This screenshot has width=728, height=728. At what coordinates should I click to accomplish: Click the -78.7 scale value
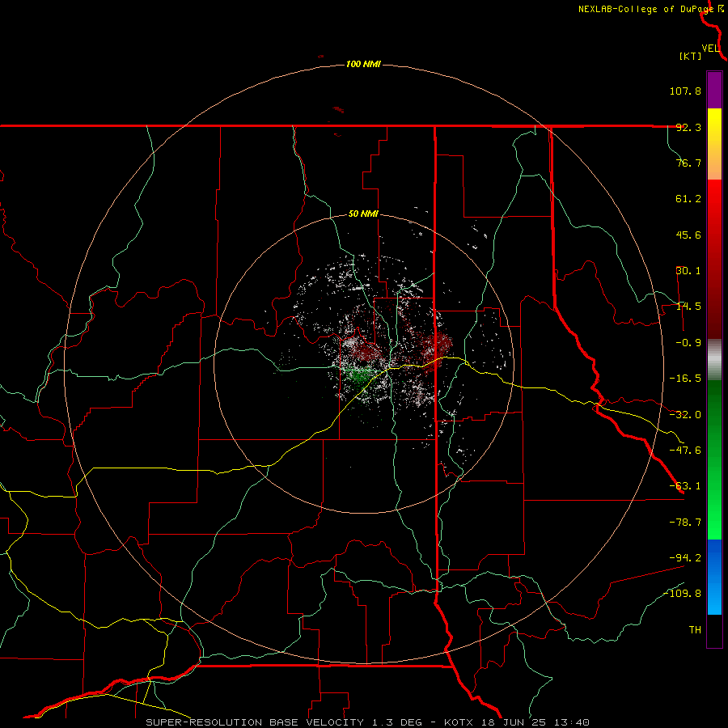(x=685, y=523)
